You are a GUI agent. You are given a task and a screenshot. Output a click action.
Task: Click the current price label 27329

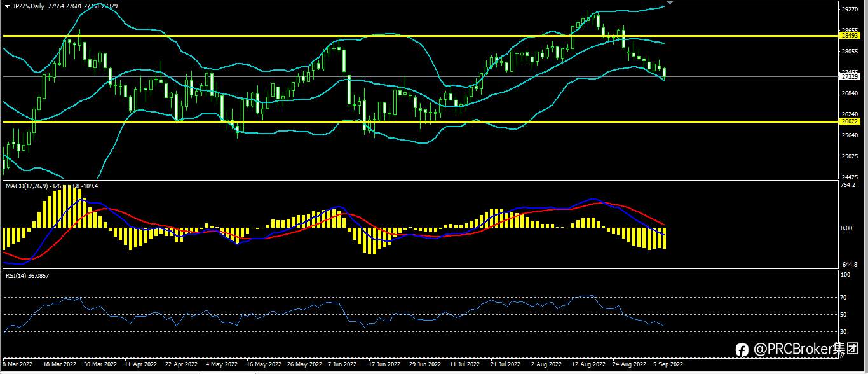[x=850, y=76]
